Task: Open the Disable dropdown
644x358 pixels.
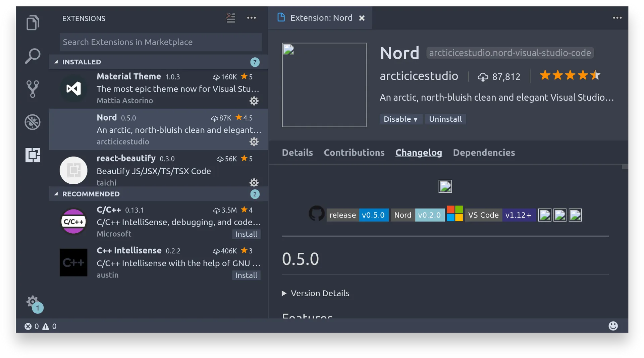Action: (400, 119)
